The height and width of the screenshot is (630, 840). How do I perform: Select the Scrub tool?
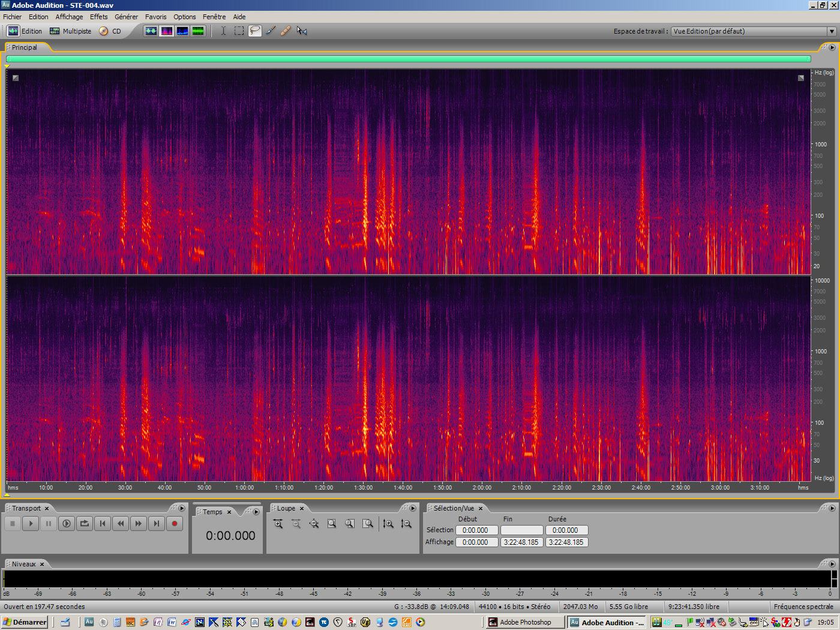tap(302, 31)
